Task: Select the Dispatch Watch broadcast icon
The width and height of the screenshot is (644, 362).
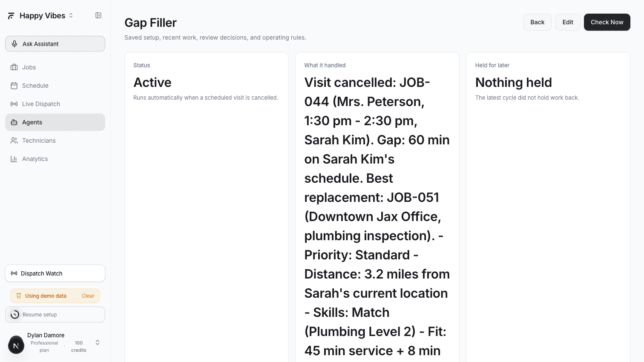Action: pyautogui.click(x=14, y=273)
